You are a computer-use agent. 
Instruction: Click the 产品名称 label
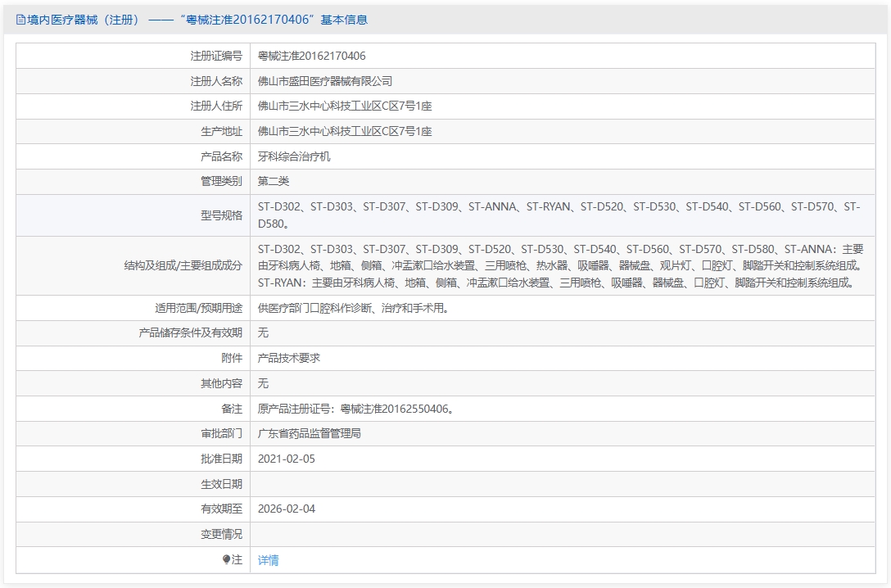(x=221, y=156)
